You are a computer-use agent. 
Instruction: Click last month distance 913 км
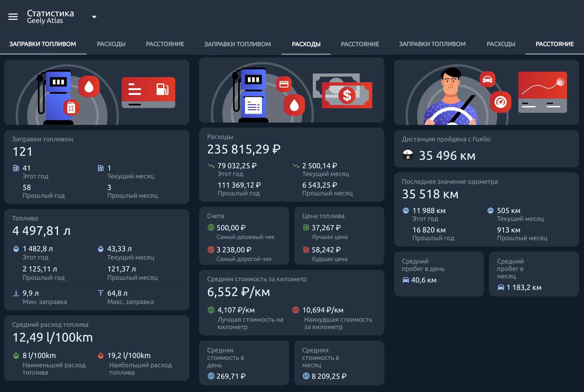(509, 230)
